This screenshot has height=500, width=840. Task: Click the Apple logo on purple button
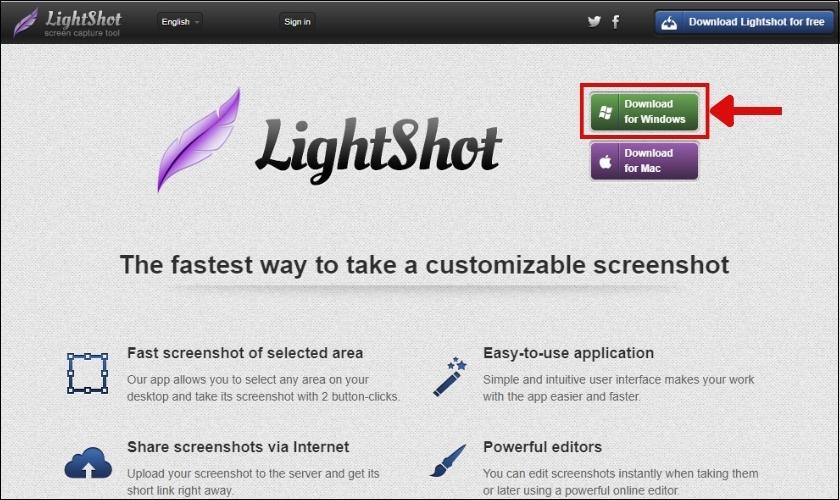pos(605,161)
